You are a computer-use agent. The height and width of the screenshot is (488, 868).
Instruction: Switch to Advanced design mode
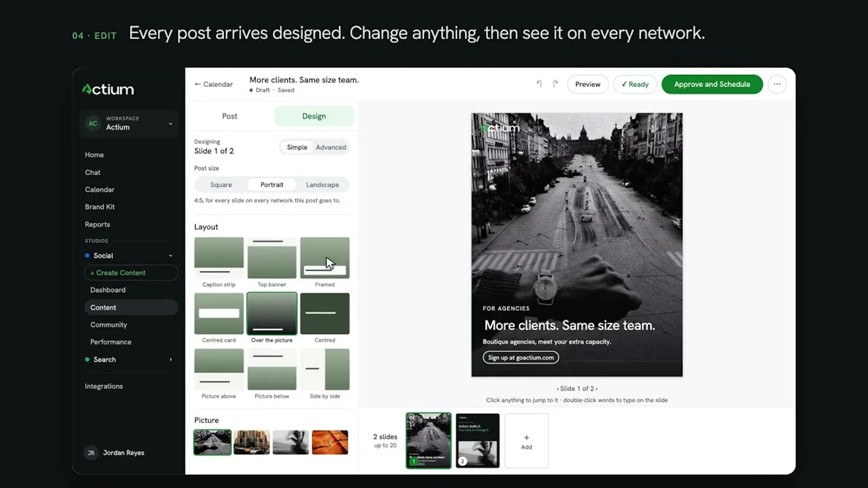pos(331,147)
